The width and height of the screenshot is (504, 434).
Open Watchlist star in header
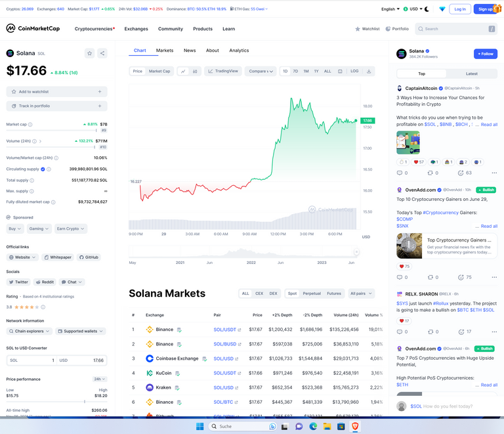pos(367,29)
